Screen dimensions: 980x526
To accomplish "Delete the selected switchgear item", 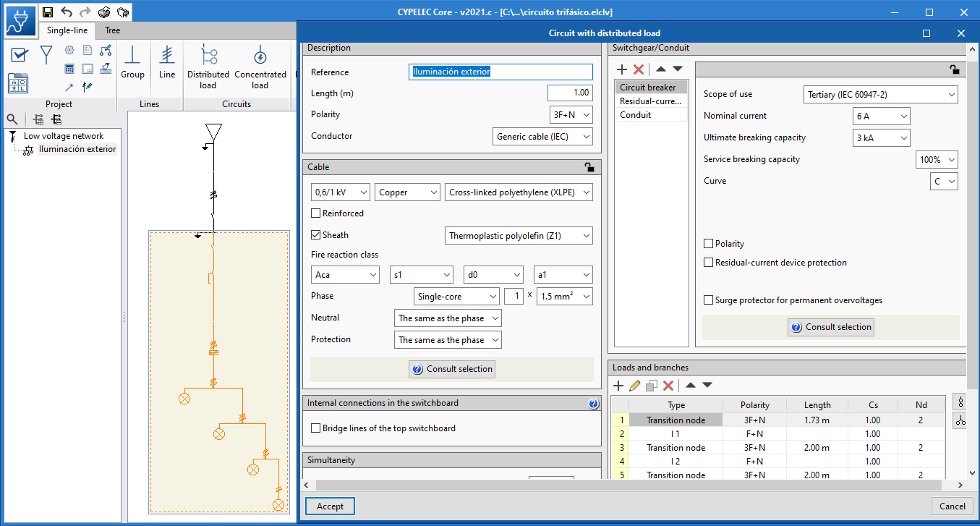I will click(639, 69).
